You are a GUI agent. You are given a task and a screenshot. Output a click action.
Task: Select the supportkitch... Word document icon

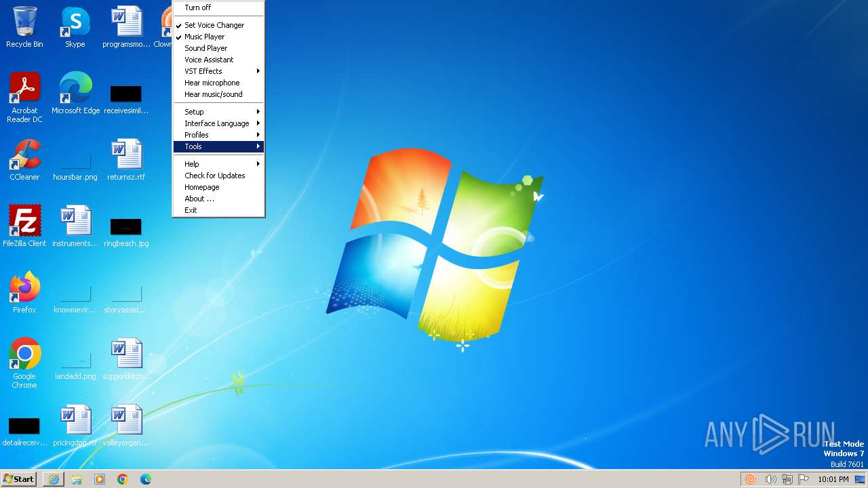pyautogui.click(x=126, y=359)
